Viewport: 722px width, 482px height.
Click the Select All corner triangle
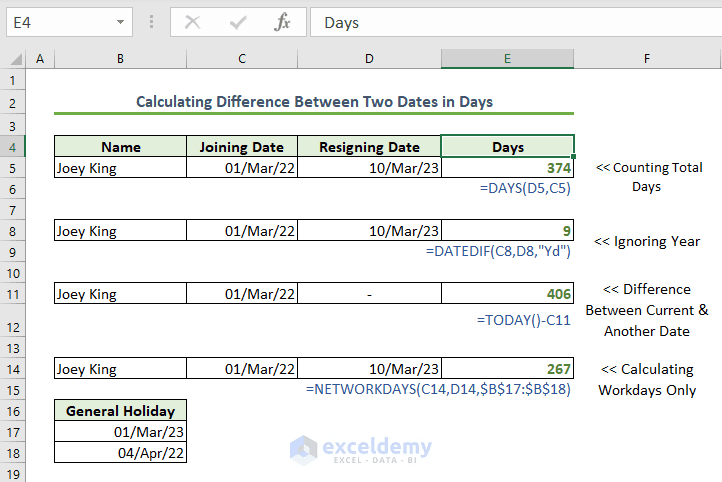tap(16, 59)
